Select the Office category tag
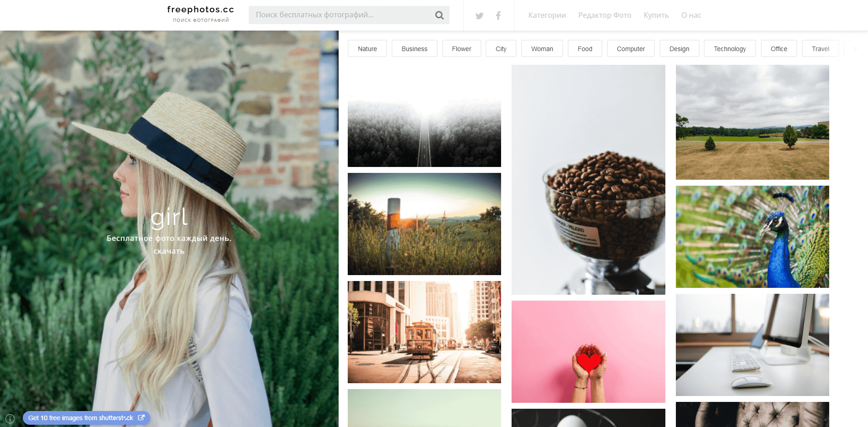Screen dimensions: 868x427 click(x=779, y=48)
